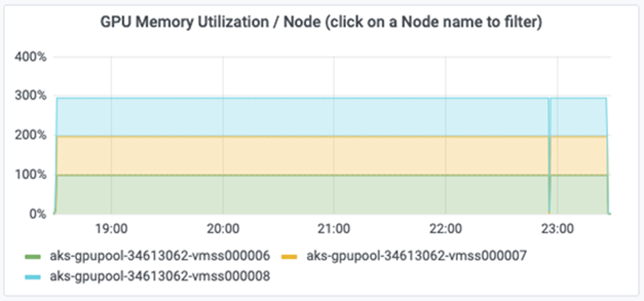Filter by node aks-gpupool-34613062-vmss000008

(x=159, y=276)
